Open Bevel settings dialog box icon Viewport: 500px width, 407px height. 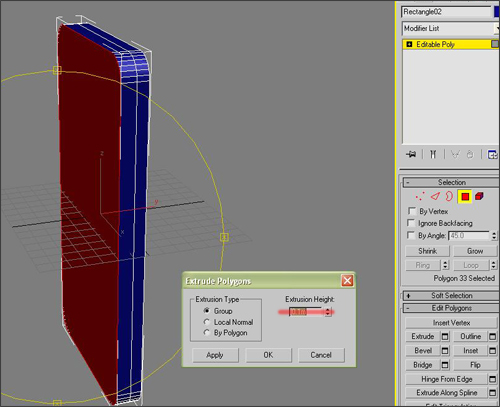pyautogui.click(x=445, y=351)
